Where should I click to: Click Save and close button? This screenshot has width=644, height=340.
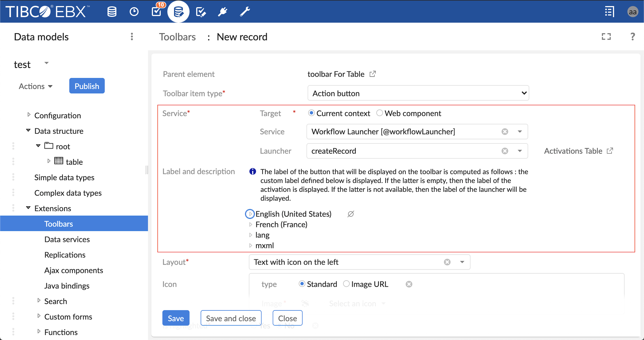point(231,318)
